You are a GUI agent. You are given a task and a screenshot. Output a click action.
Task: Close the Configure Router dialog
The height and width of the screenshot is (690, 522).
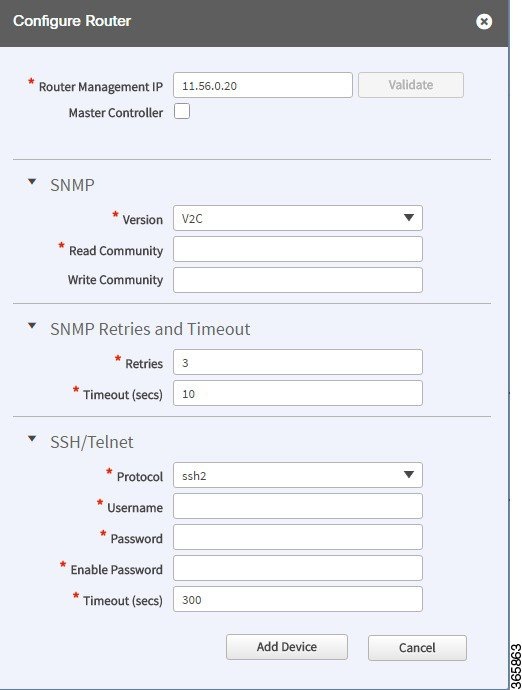[x=484, y=22]
